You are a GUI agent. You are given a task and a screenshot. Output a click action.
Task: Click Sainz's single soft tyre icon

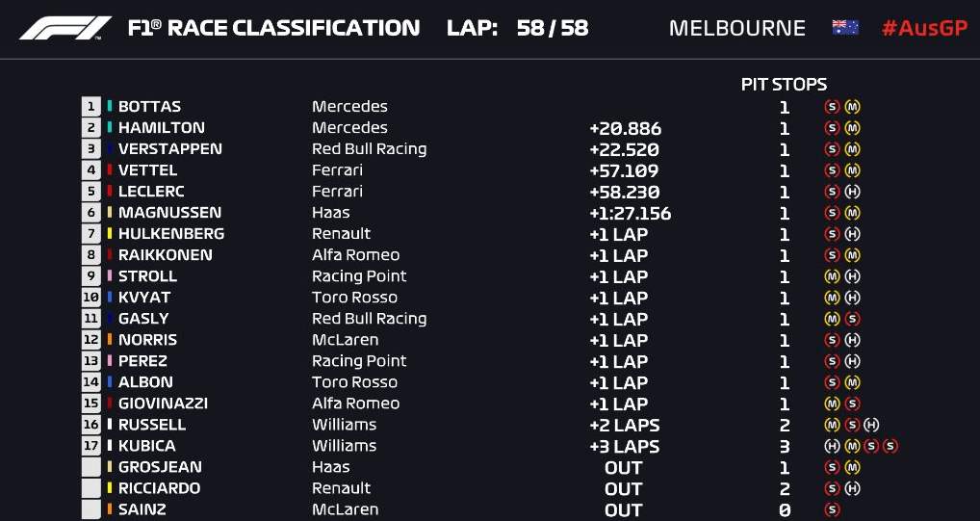coord(832,509)
